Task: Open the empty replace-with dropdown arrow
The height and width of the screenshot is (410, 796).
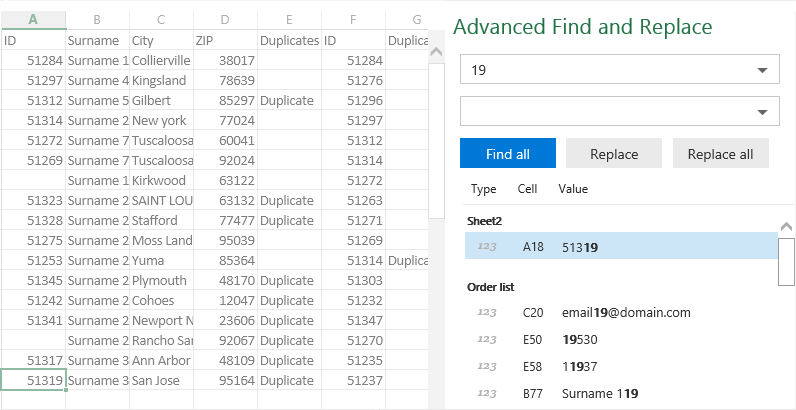Action: (x=762, y=112)
